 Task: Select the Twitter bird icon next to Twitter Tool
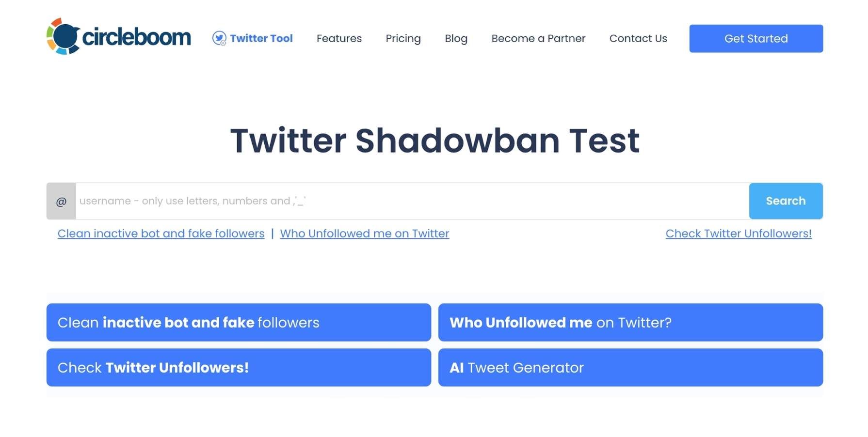pyautogui.click(x=219, y=38)
